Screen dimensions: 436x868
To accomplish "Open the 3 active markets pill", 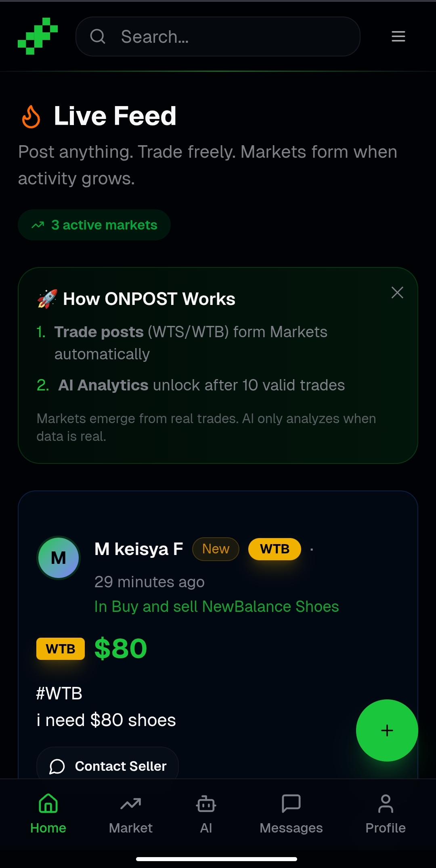I will tap(94, 225).
